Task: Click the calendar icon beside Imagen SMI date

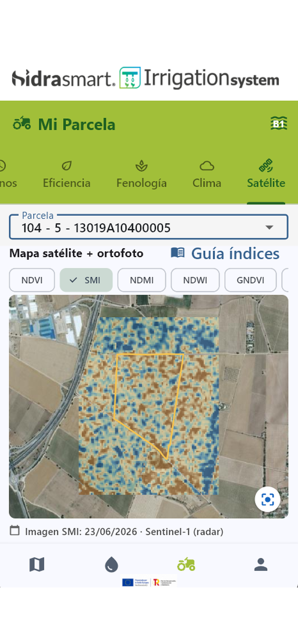Action: click(15, 531)
